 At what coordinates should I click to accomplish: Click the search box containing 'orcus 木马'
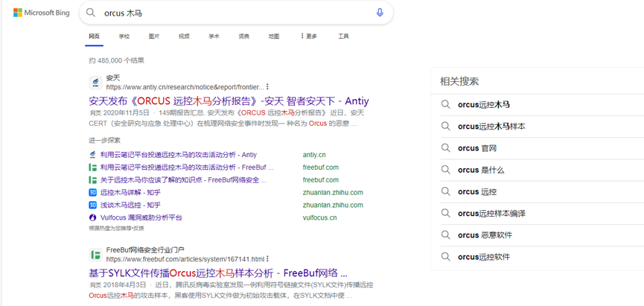click(236, 13)
